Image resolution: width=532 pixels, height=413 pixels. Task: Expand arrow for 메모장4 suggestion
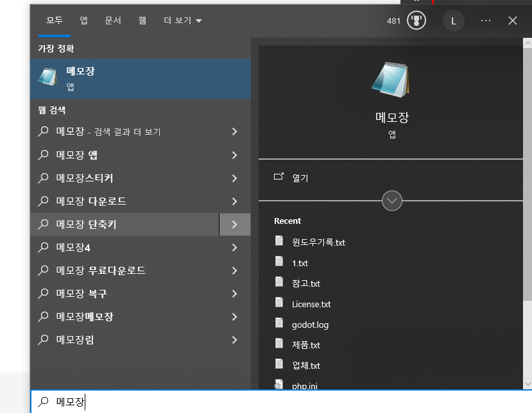click(x=234, y=248)
